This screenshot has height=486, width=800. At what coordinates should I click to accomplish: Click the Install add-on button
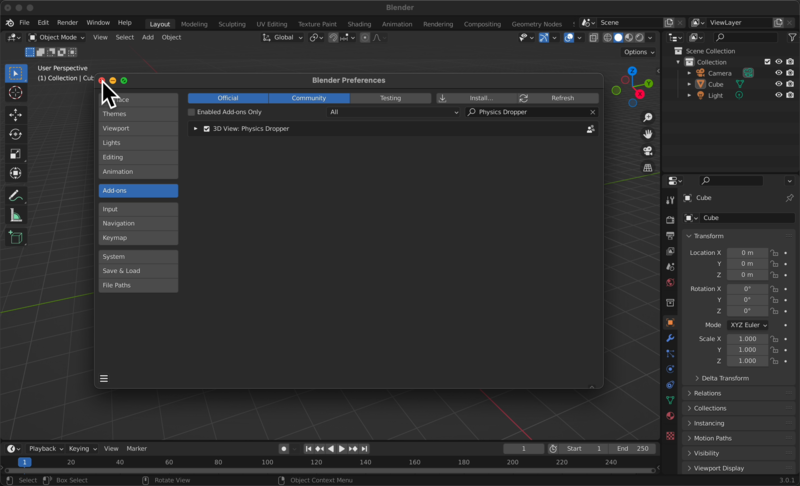475,98
